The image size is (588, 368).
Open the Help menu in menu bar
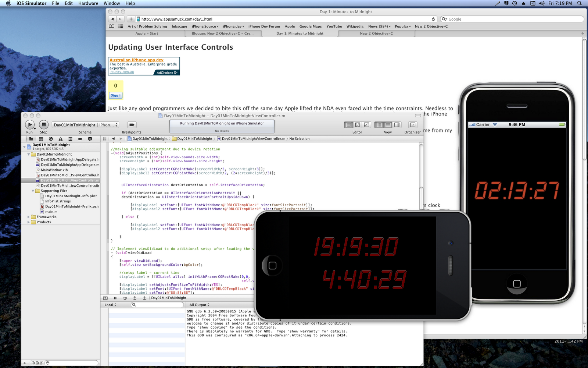click(x=130, y=3)
